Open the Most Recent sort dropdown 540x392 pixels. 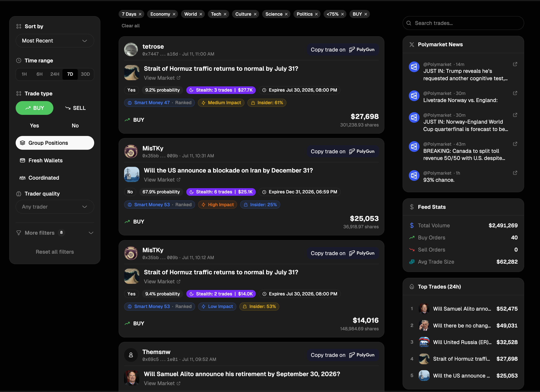point(55,41)
